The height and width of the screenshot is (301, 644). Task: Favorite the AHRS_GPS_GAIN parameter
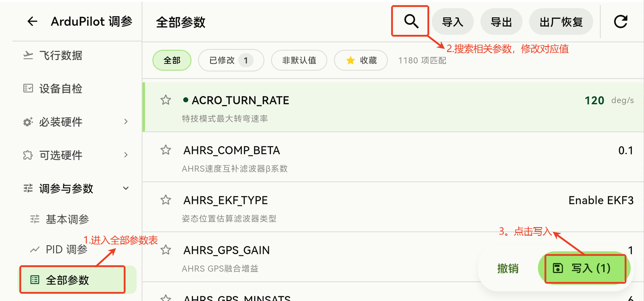pyautogui.click(x=166, y=250)
